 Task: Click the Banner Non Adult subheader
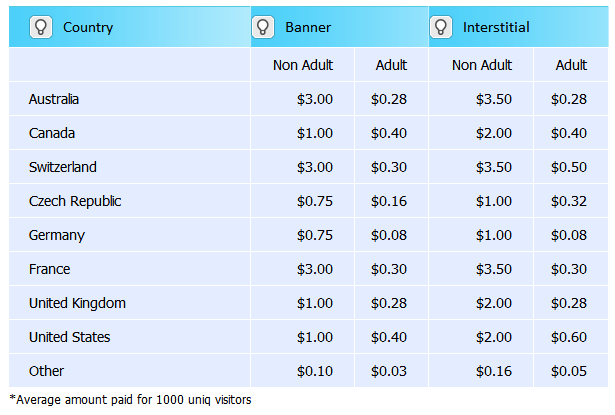tap(303, 66)
